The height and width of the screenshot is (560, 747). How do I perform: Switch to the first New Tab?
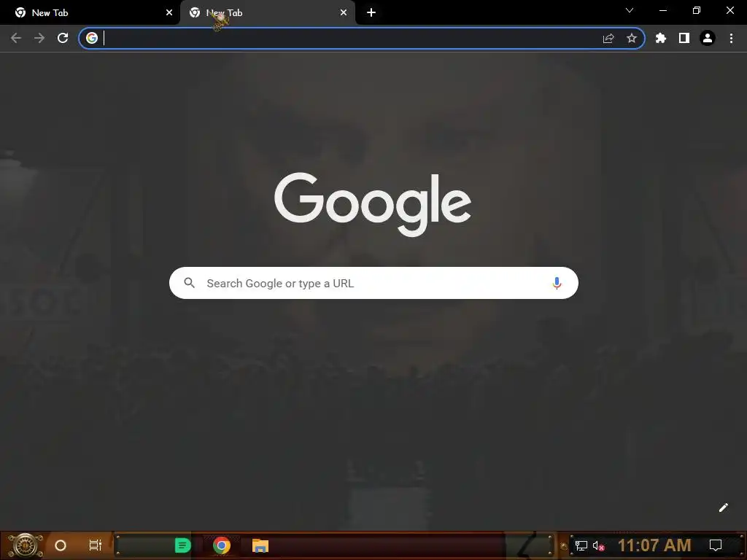point(90,13)
